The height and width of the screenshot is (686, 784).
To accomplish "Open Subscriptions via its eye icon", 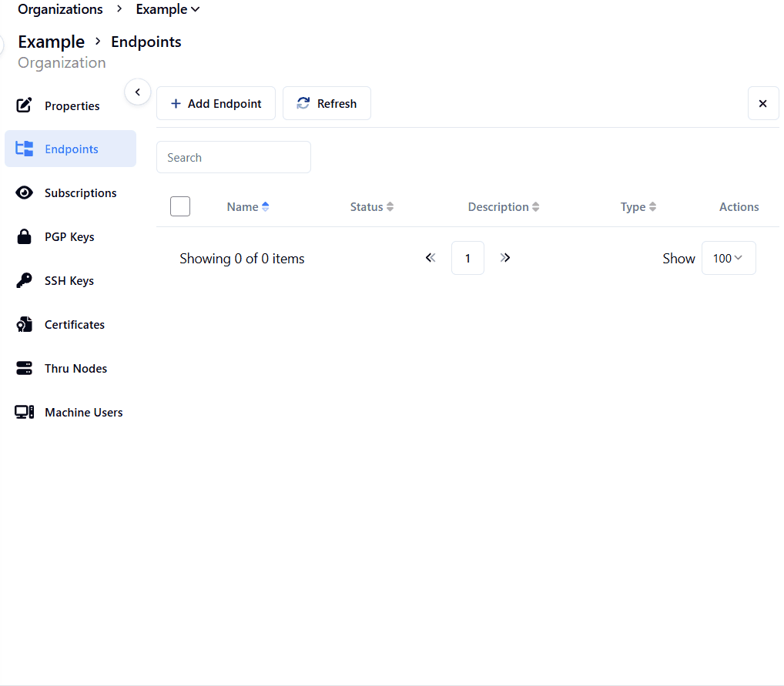I will tap(24, 192).
